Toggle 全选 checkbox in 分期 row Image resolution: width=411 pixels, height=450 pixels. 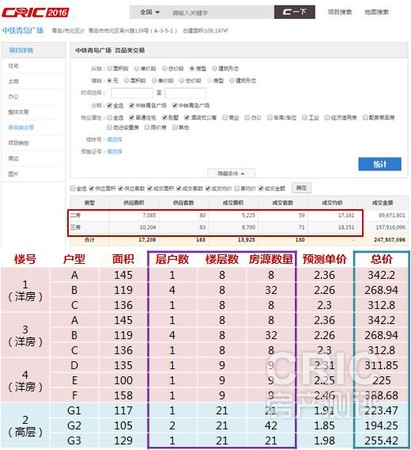point(110,105)
